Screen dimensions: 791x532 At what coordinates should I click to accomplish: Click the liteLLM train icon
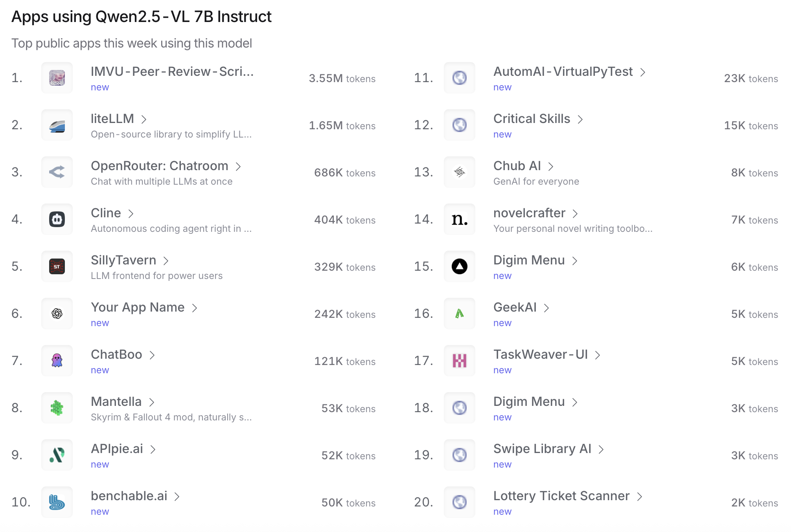(57, 125)
